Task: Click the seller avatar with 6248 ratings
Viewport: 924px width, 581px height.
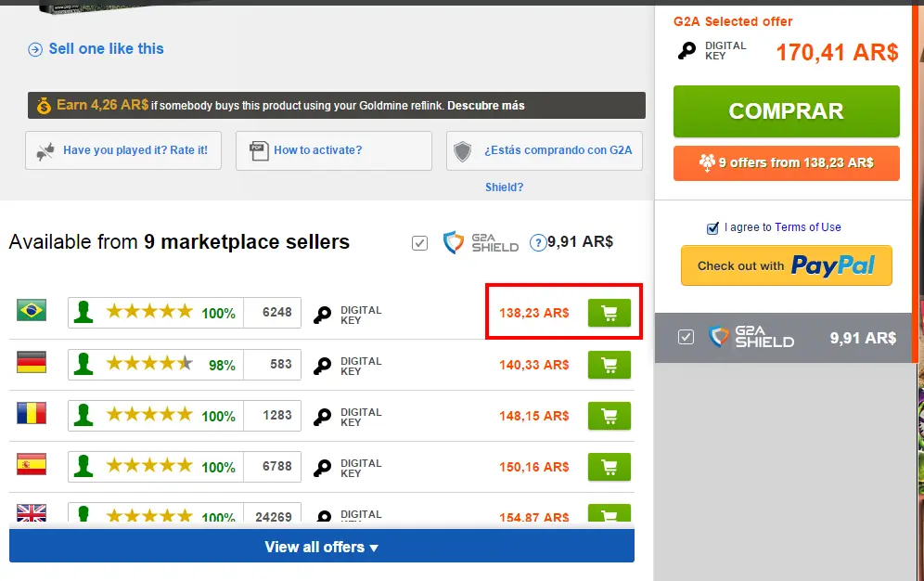Action: tap(83, 312)
